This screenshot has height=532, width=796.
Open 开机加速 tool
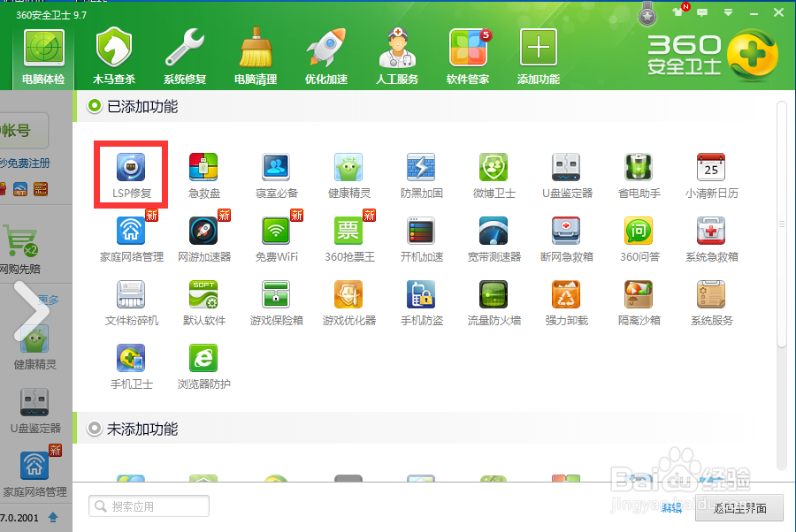[421, 239]
